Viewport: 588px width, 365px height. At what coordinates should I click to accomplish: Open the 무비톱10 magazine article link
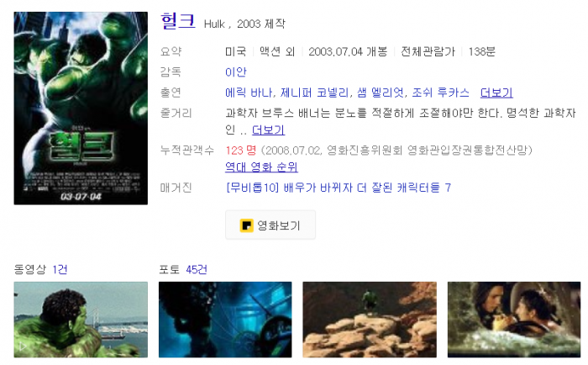(339, 188)
